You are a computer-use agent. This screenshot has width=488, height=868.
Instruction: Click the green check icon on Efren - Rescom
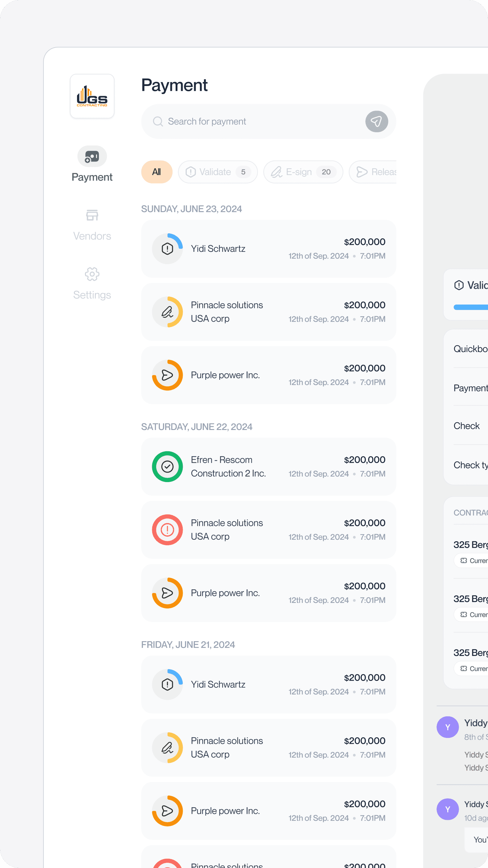pyautogui.click(x=167, y=467)
